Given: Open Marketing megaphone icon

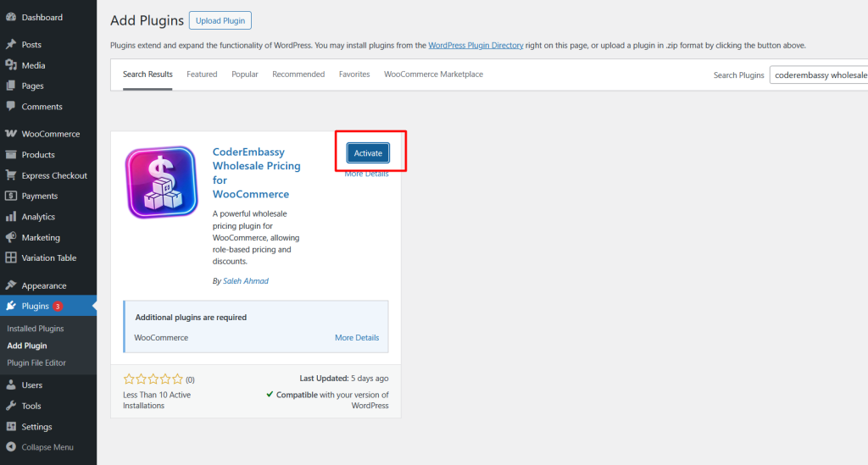Looking at the screenshot, I should pyautogui.click(x=10, y=237).
